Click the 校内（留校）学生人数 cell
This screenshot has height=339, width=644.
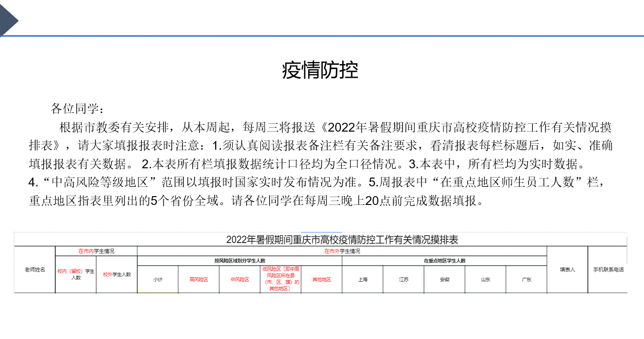pyautogui.click(x=76, y=274)
